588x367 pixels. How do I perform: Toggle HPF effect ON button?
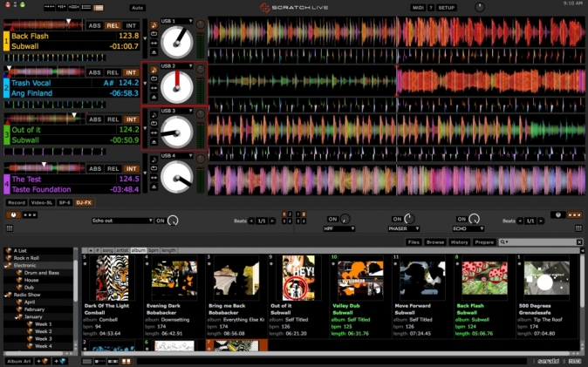pyautogui.click(x=332, y=220)
